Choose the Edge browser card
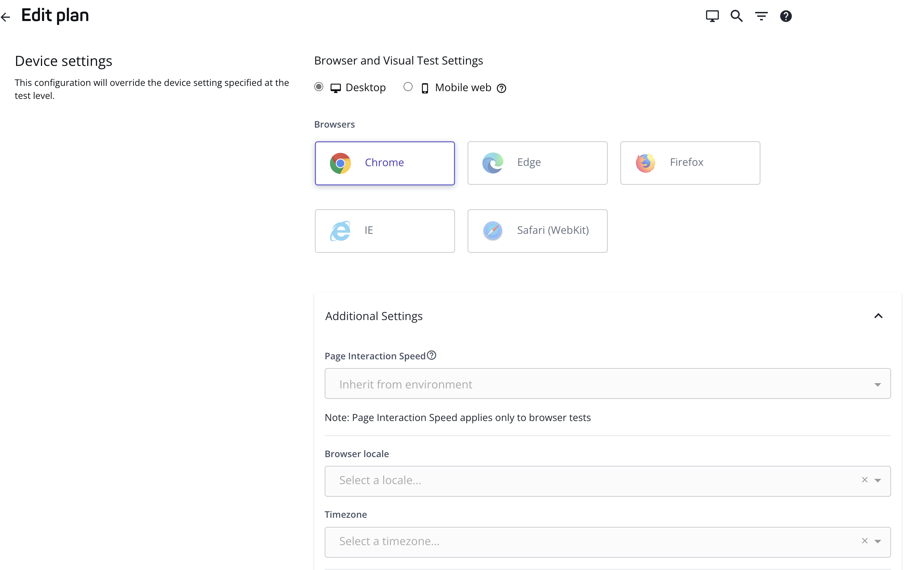The image size is (924, 570). pos(537,163)
